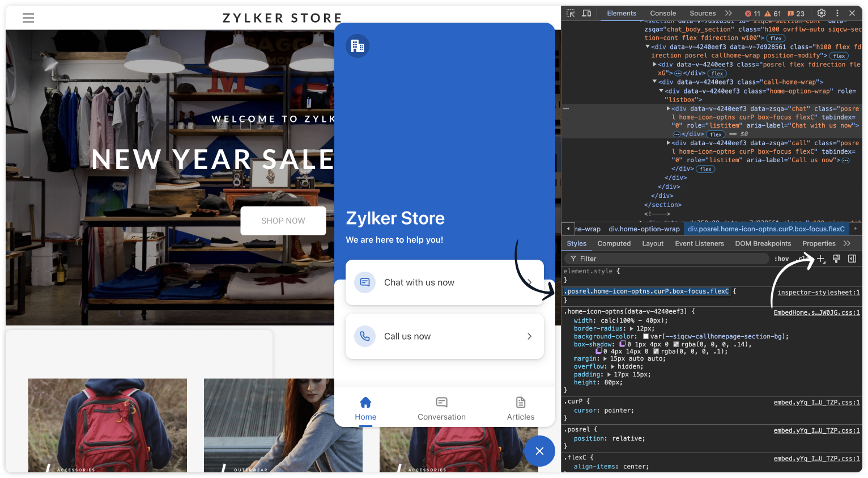Open the Properties tab
Image resolution: width=868 pixels, height=478 pixels.
click(x=819, y=243)
